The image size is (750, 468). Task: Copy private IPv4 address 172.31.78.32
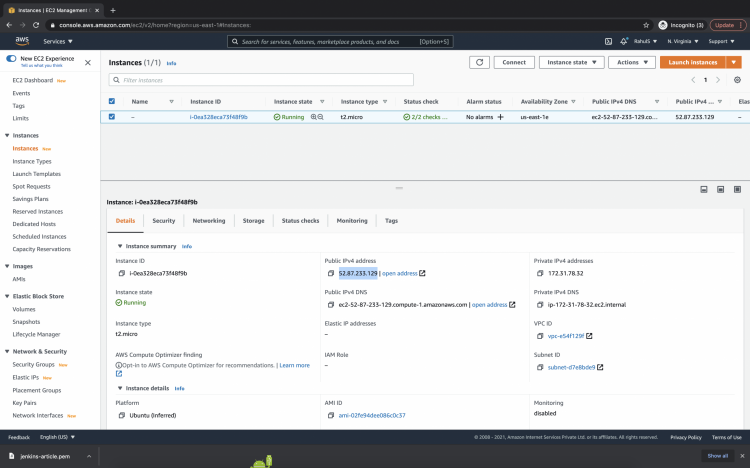pyautogui.click(x=540, y=273)
